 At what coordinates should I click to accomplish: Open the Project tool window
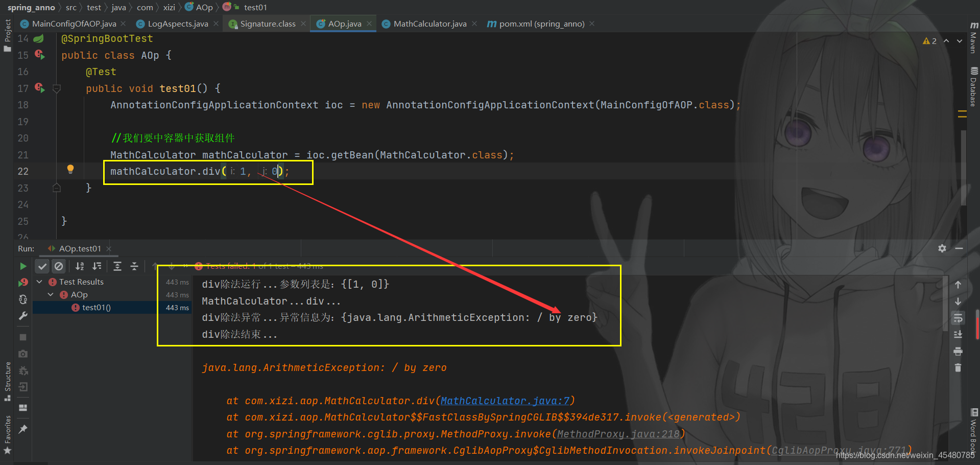(7, 35)
